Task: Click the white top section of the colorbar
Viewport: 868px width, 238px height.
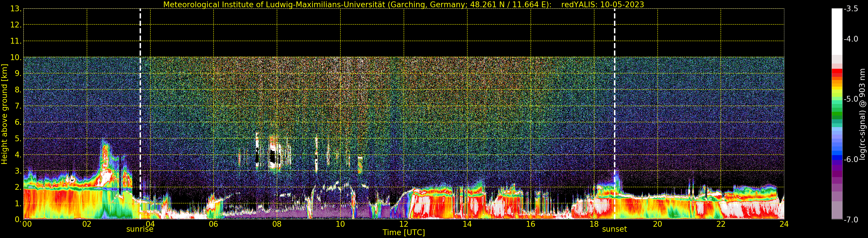Action: pyautogui.click(x=837, y=32)
